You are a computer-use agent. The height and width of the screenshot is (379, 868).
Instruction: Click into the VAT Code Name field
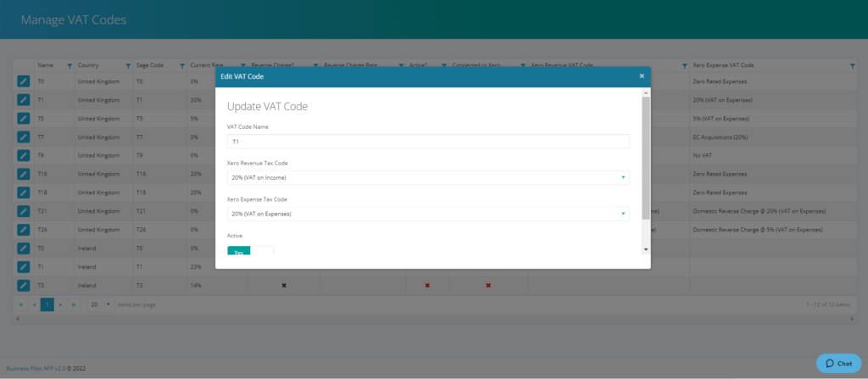tap(428, 142)
